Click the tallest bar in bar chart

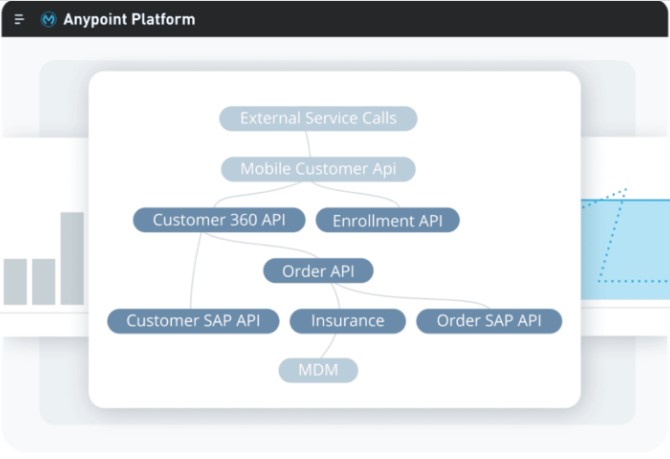click(72, 258)
